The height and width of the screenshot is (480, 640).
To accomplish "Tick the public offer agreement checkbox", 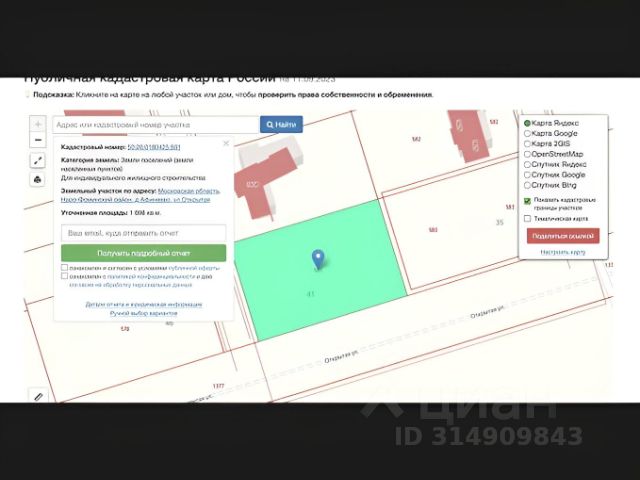I will click(x=64, y=268).
